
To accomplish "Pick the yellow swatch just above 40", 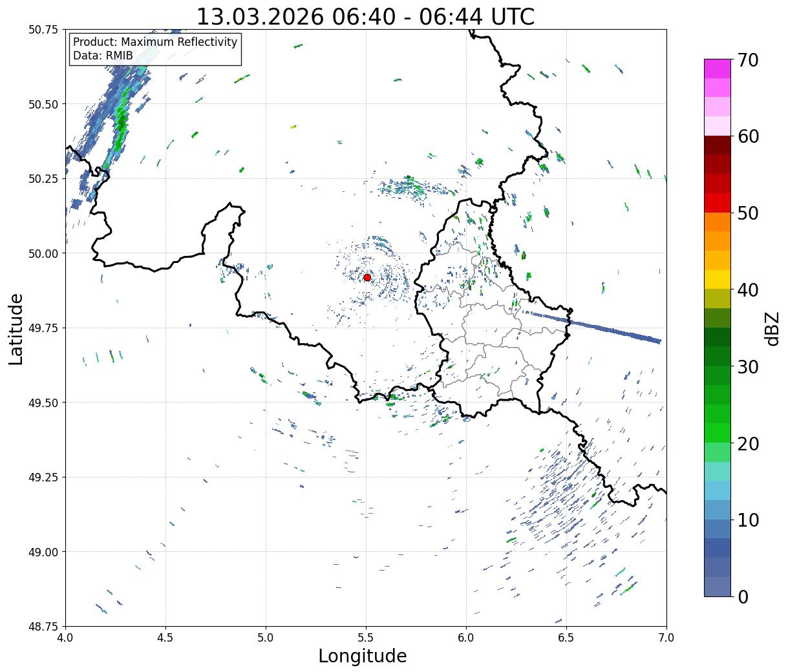I will (718, 280).
